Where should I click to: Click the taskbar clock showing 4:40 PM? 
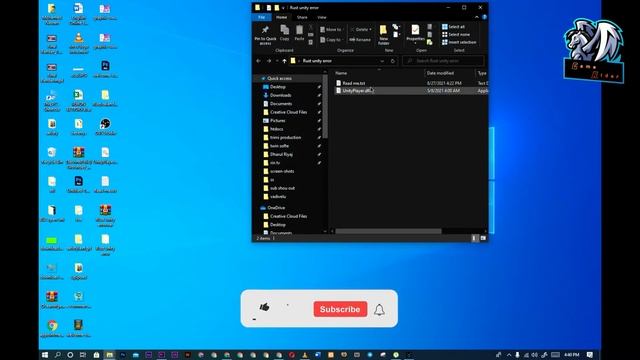tap(571, 355)
